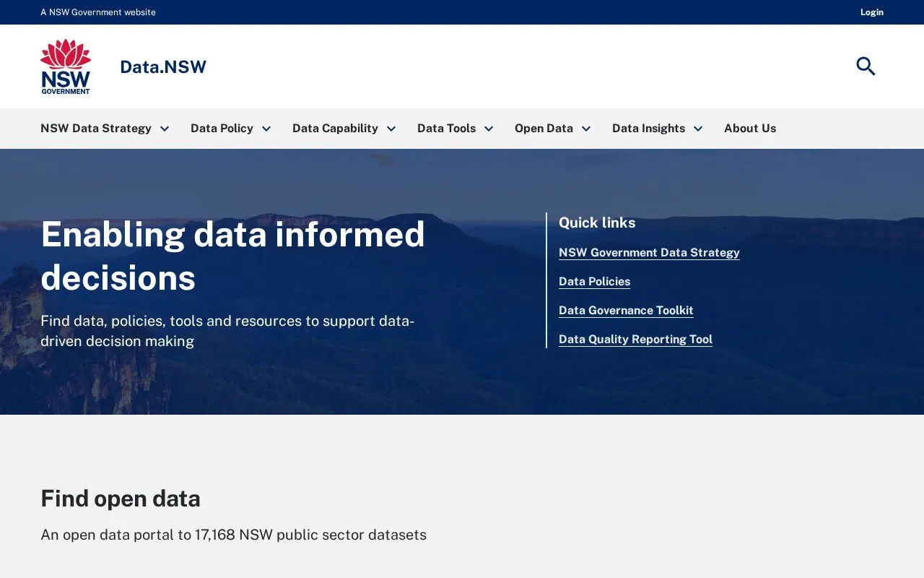Expand the Open Data chevron

[586, 129]
